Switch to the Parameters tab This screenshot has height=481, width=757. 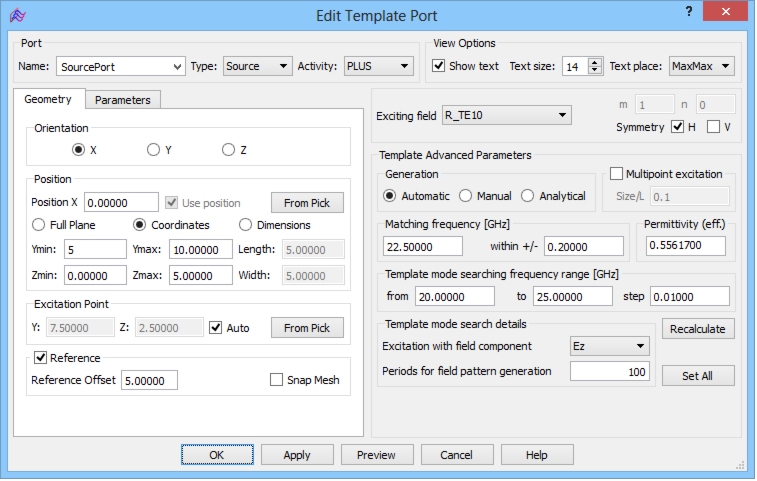(x=123, y=100)
